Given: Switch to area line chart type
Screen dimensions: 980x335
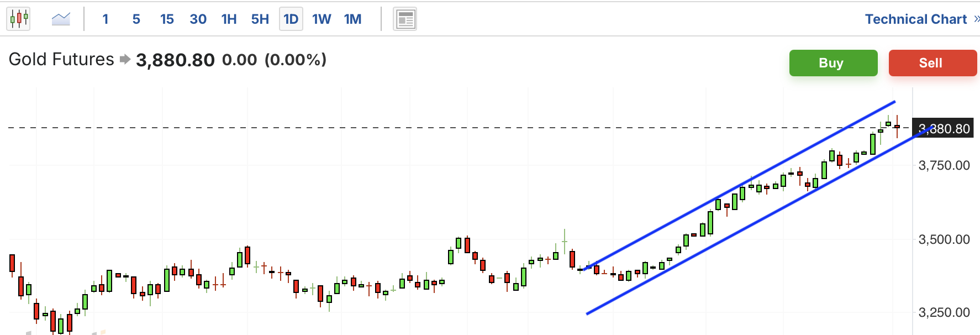Looking at the screenshot, I should coord(61,19).
